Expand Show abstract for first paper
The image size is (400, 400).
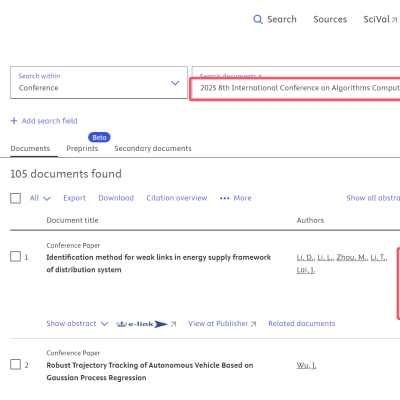[77, 324]
